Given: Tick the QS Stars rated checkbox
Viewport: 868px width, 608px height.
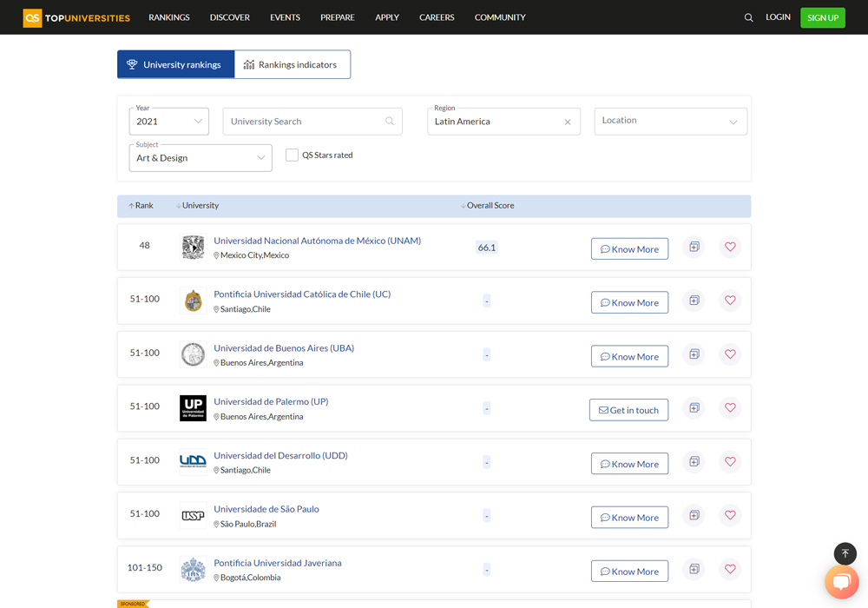Looking at the screenshot, I should click(x=292, y=155).
